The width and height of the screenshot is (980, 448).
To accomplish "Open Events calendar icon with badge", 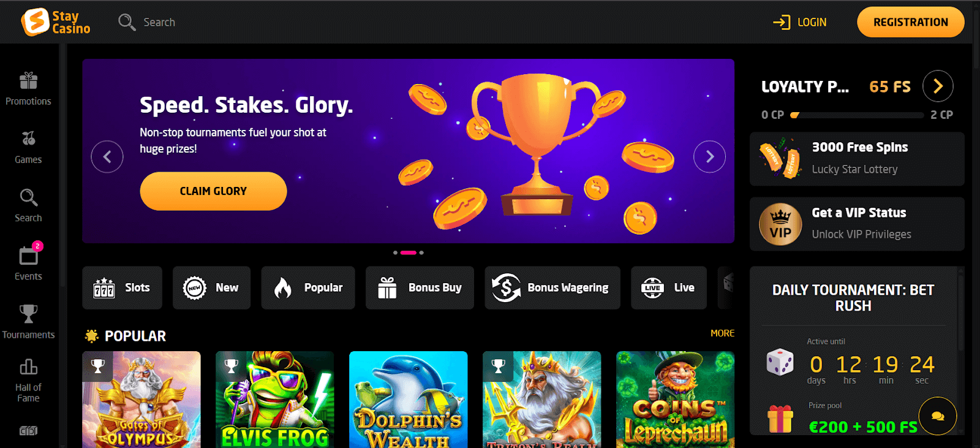I will click(x=29, y=255).
